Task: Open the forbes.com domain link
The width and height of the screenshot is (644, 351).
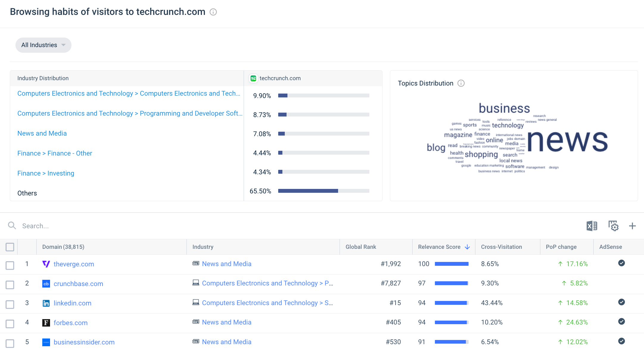Action: click(71, 323)
